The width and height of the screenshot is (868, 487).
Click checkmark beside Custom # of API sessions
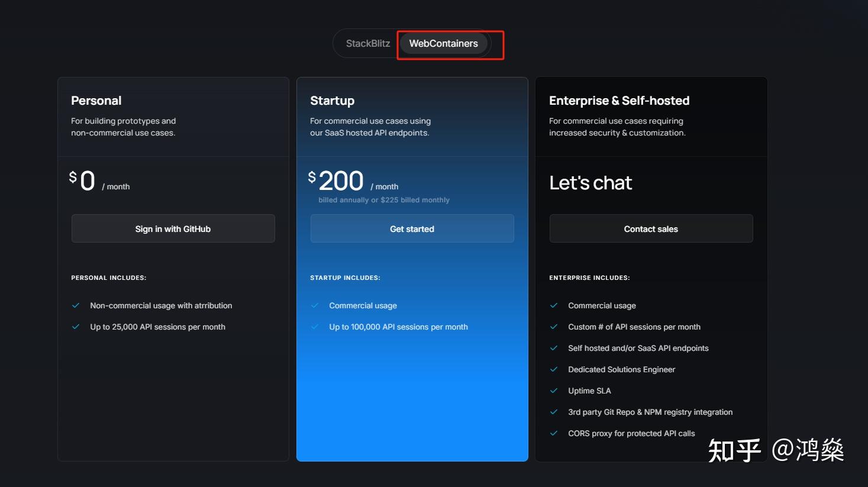click(554, 327)
